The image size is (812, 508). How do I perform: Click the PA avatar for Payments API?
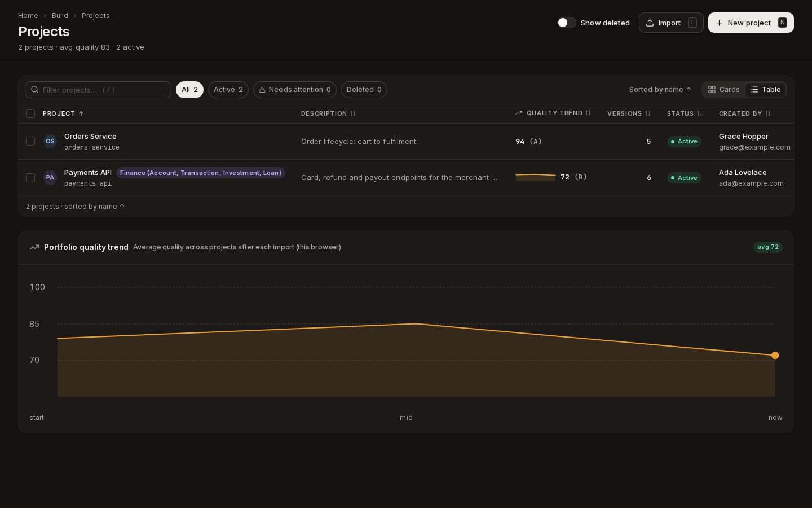[x=50, y=177]
